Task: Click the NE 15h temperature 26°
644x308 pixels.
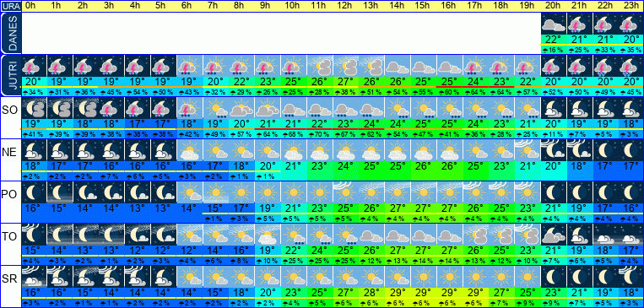Action: coord(424,166)
